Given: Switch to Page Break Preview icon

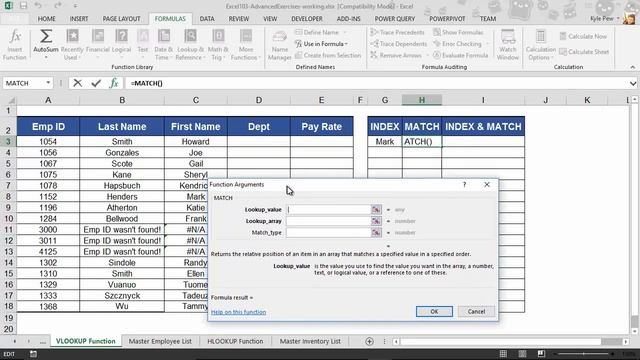Looking at the screenshot, I should pos(541,354).
